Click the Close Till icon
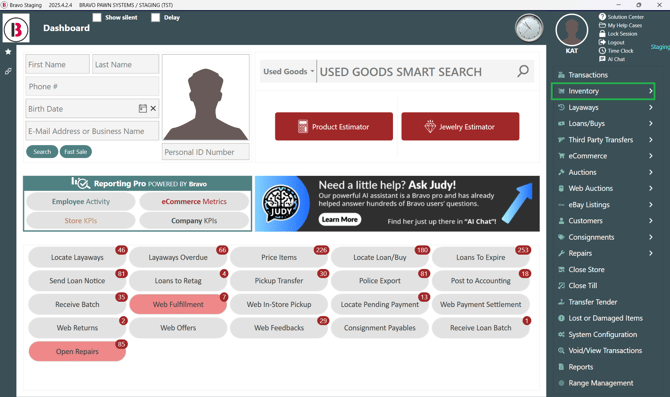Screen dimensions: 670x397 [x=561, y=285]
